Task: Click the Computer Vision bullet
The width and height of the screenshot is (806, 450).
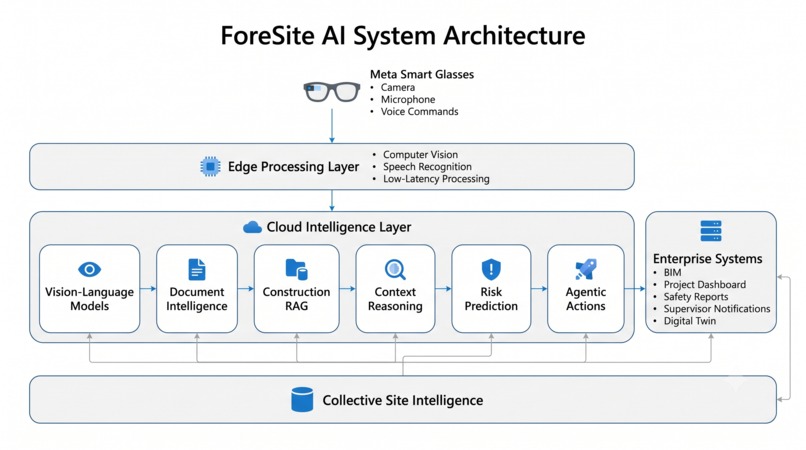Action: click(420, 154)
